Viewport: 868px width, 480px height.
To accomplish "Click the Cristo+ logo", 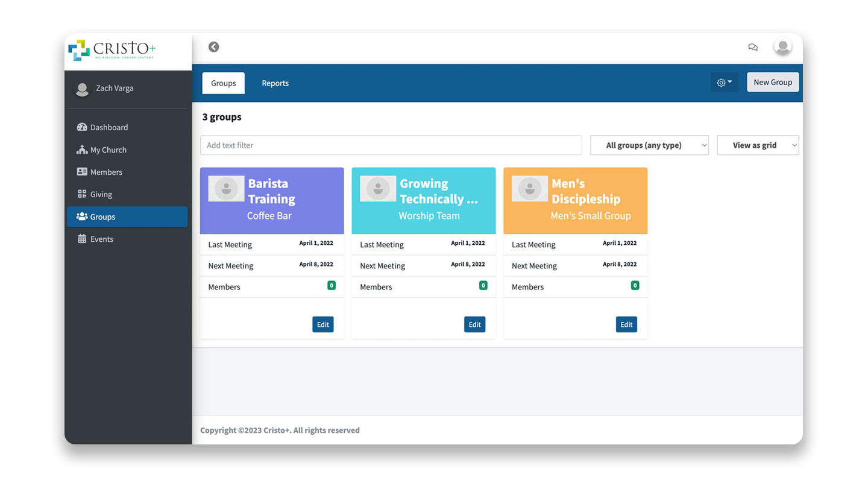I will 112,50.
